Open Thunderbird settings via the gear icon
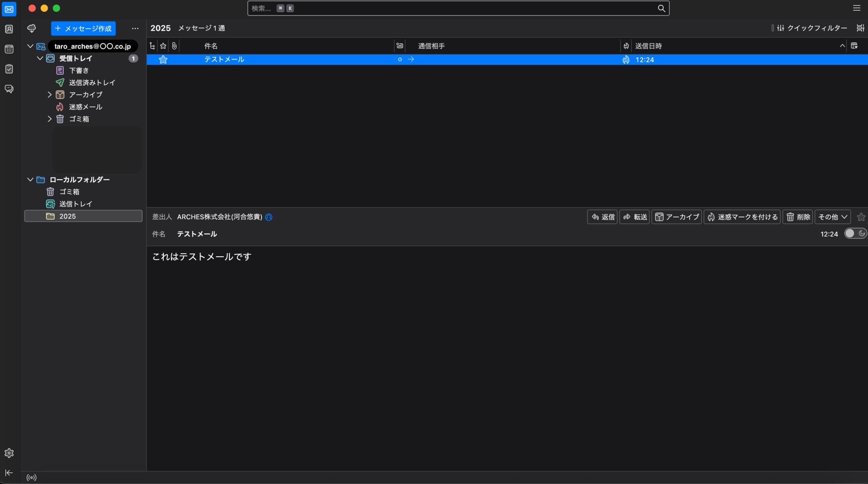This screenshot has height=484, width=868. coord(9,453)
